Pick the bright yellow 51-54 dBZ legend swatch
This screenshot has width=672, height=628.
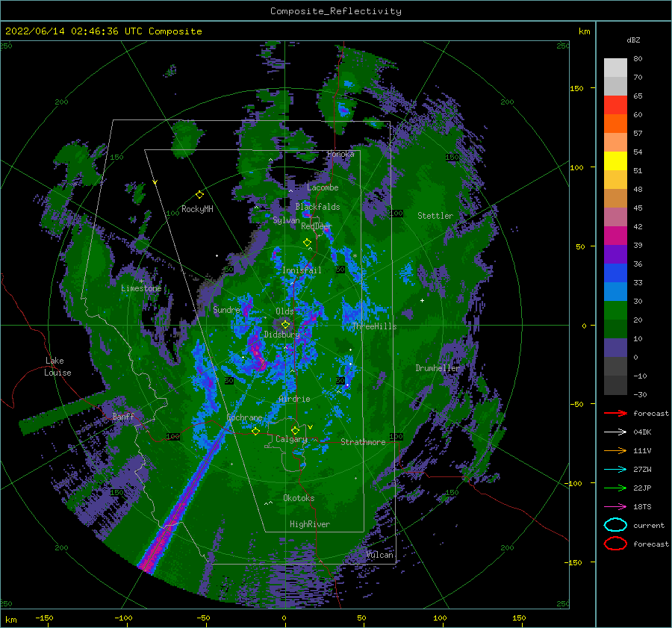(615, 161)
